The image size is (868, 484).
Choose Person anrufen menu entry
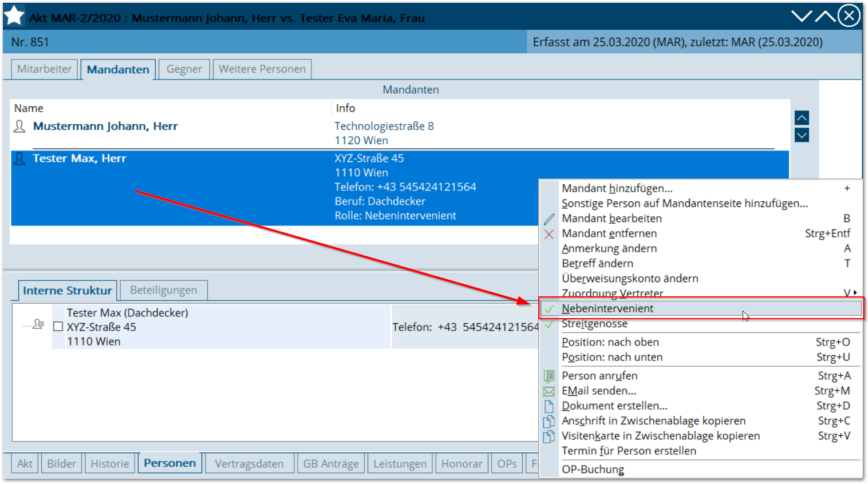point(701,376)
